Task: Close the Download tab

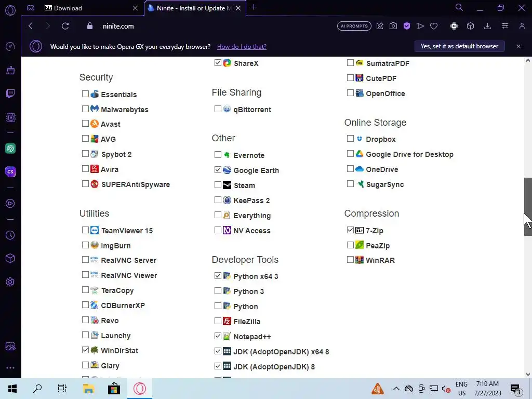Action: [136, 8]
